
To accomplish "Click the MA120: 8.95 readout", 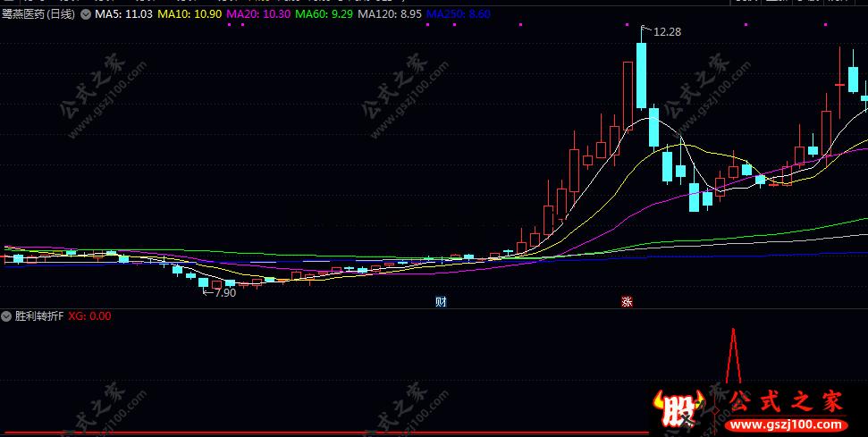I will point(390,14).
